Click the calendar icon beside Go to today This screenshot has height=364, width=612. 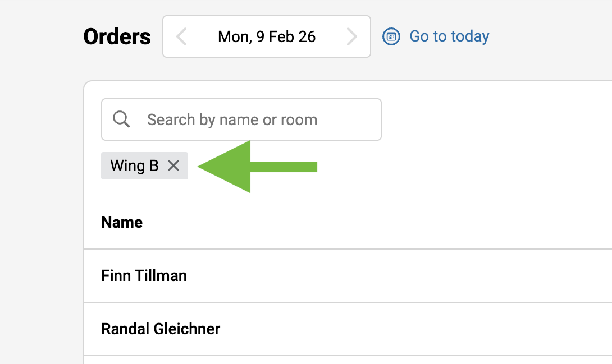[391, 37]
